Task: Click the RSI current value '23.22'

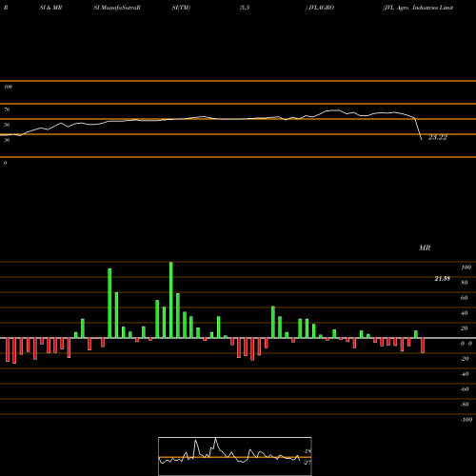Action: click(438, 137)
